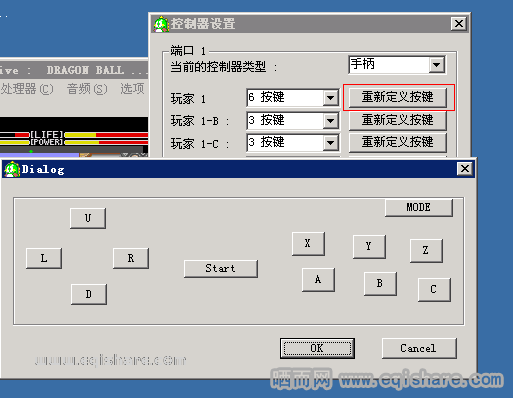This screenshot has width=513, height=398.
Task: Expand the 玩家 1-B button-count dropdown
Action: click(x=330, y=121)
